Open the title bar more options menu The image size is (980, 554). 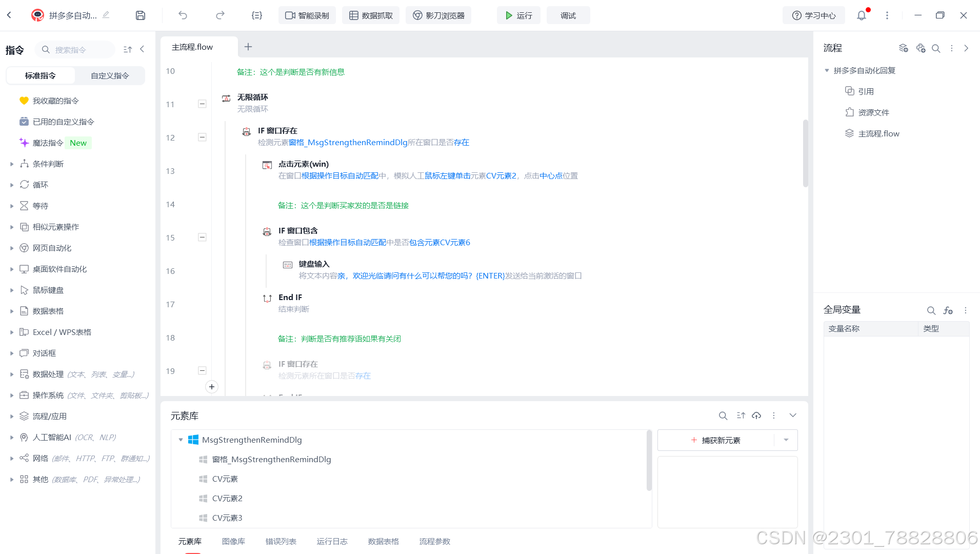tap(887, 15)
